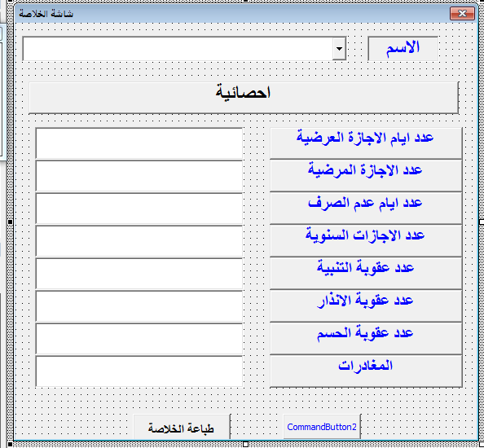Select the احصائية header label
Screen dimensions: 484x448
click(x=244, y=98)
